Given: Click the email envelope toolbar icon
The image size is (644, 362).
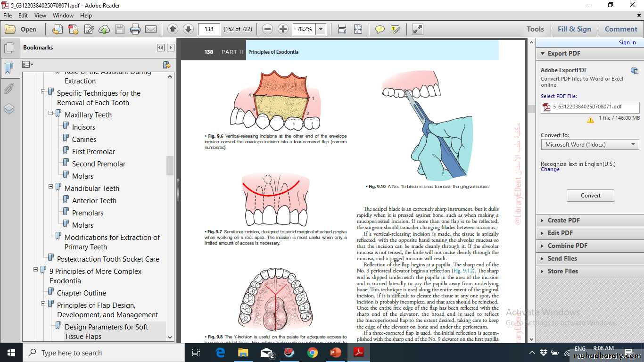Looking at the screenshot, I should tap(151, 29).
